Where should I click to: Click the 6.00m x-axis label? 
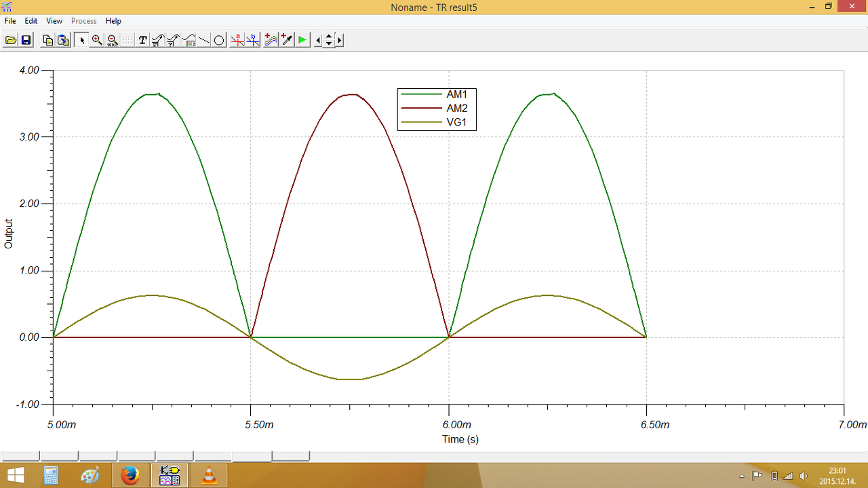point(456,425)
